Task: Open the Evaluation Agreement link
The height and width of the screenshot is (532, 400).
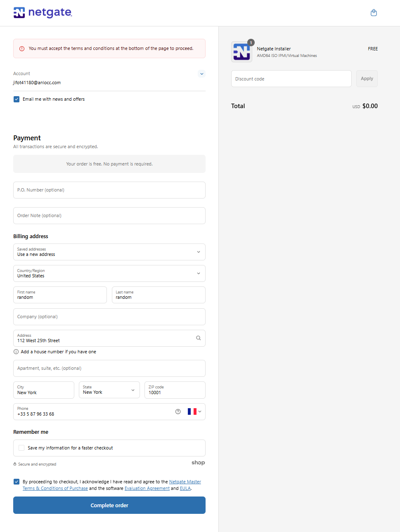Action: pos(147,488)
